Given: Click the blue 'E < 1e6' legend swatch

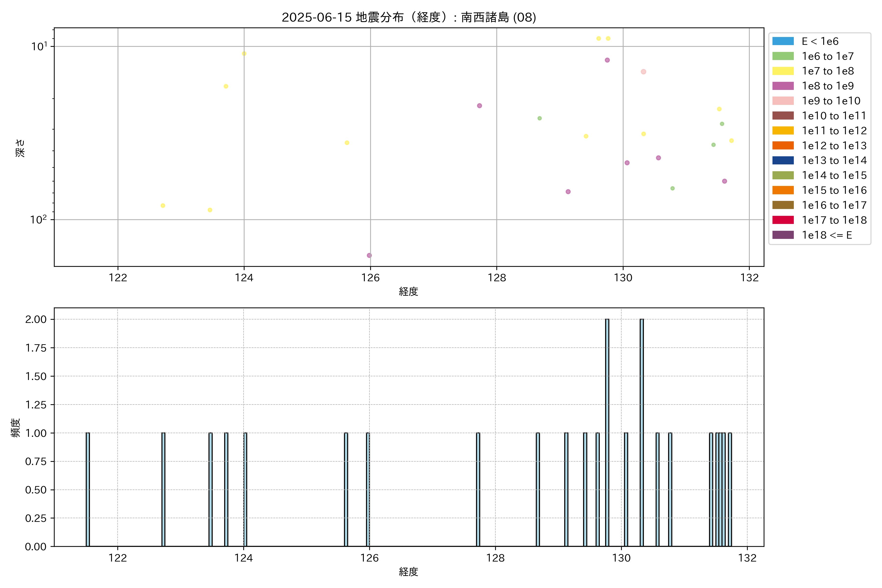Looking at the screenshot, I should point(783,41).
